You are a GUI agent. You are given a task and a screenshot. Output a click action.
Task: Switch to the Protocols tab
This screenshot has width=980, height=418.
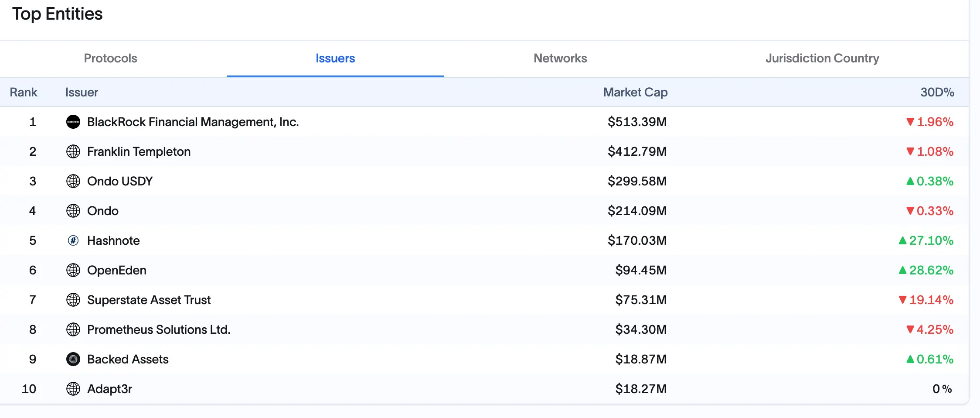110,58
